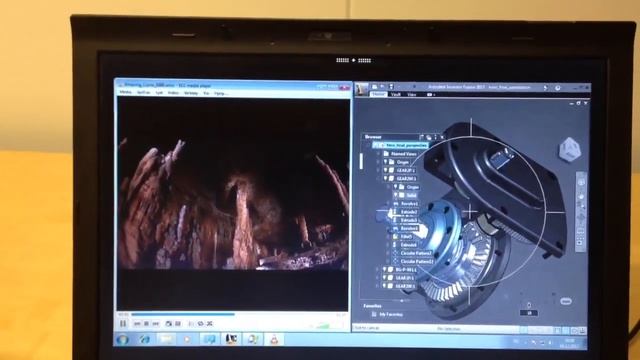Open Internet Explorer from the taskbar
Image resolution: width=640 pixels, height=360 pixels.
click(x=144, y=339)
